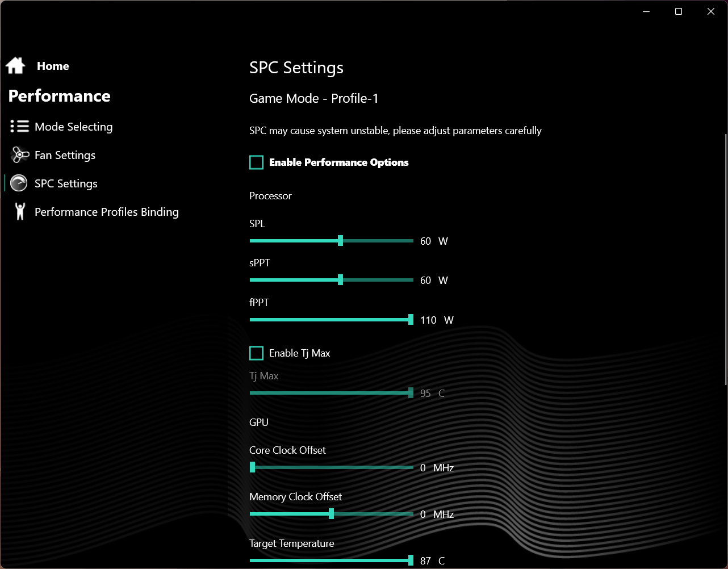
Task: Enable Performance Options checkbox
Action: pos(257,162)
